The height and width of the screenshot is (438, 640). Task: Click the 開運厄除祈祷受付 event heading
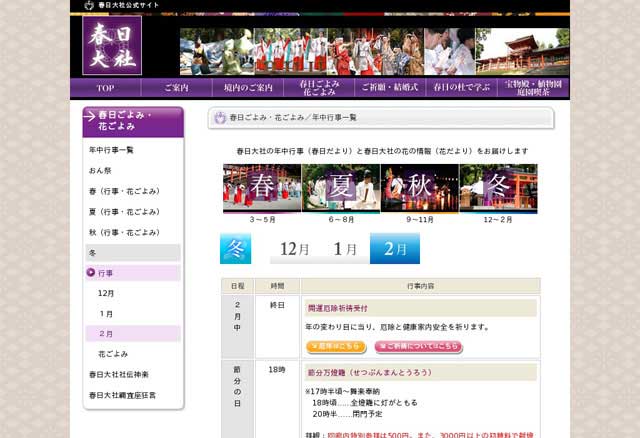[x=338, y=308]
